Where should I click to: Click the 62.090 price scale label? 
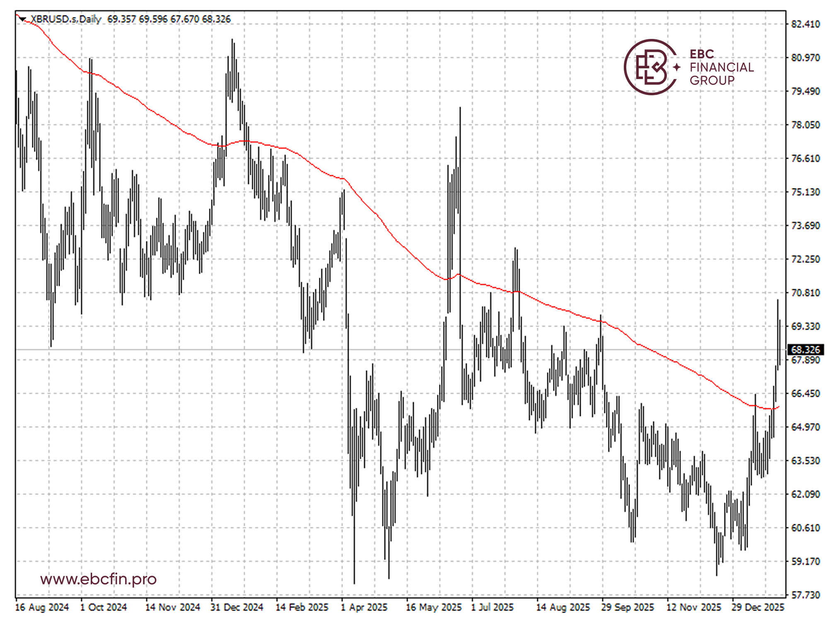pyautogui.click(x=805, y=494)
